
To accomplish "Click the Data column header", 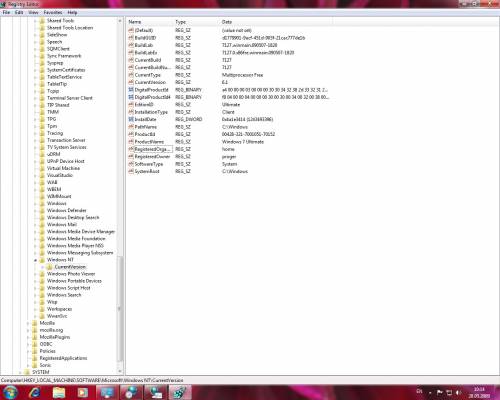I will 277,22.
